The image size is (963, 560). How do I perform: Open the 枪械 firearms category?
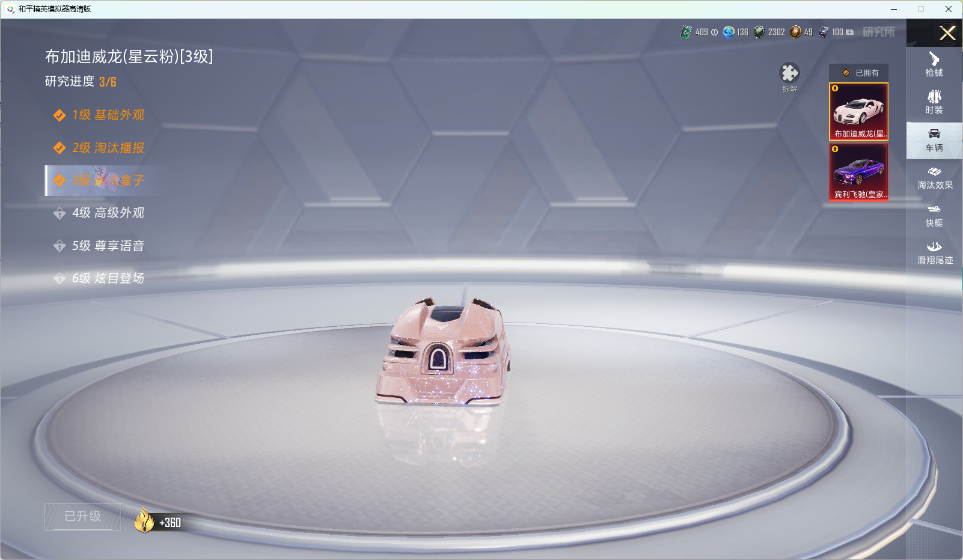934,65
